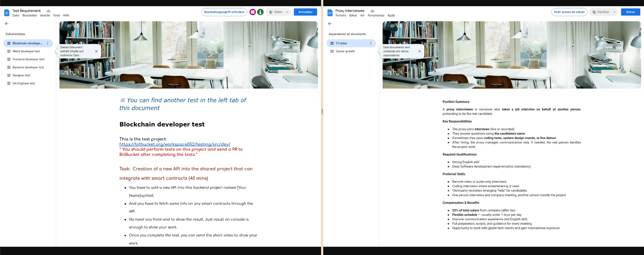
Task: Select the 1:1 notes document tab
Action: click(x=351, y=43)
